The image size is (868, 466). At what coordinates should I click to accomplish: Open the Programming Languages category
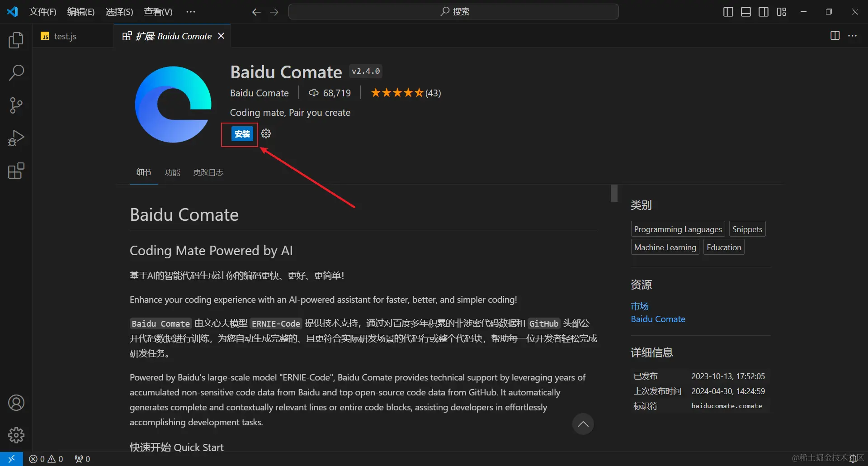click(678, 229)
